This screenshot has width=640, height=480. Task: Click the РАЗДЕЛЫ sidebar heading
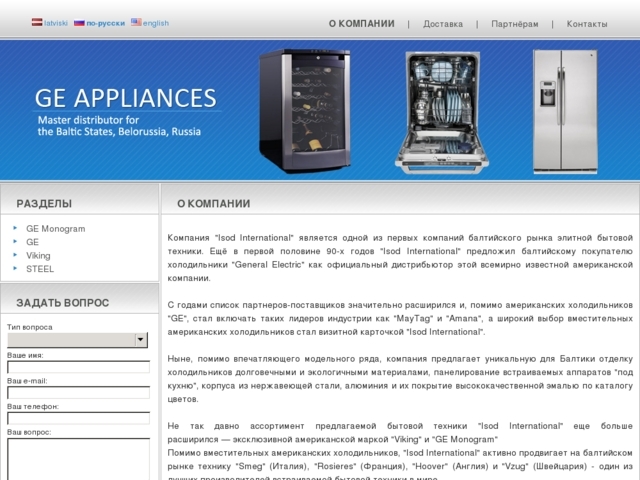coord(44,203)
